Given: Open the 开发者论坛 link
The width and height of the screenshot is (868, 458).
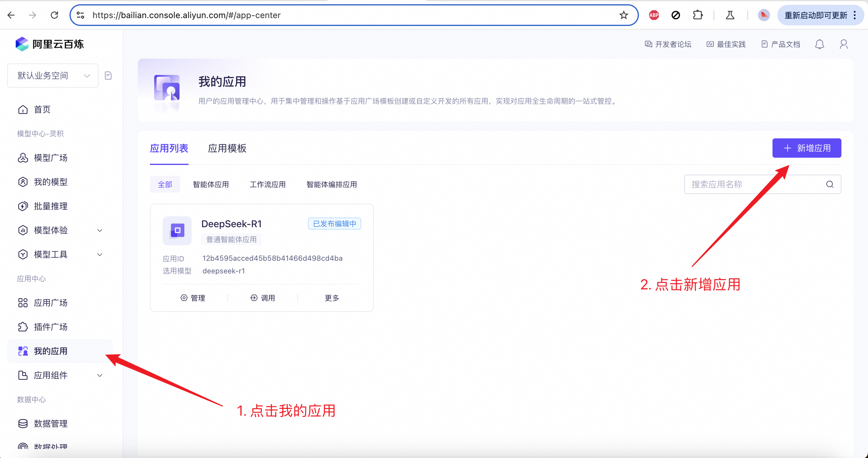Looking at the screenshot, I should coord(668,44).
